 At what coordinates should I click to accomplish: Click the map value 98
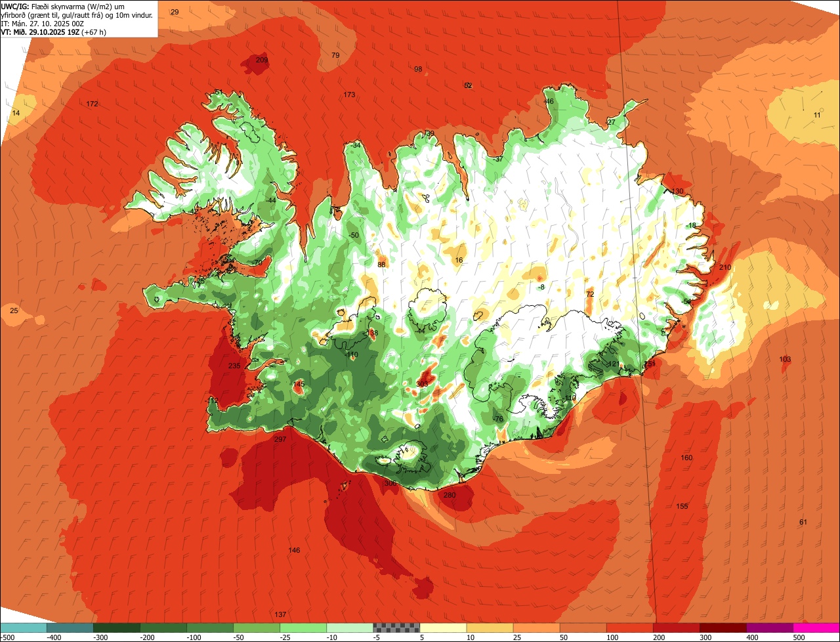pyautogui.click(x=418, y=69)
